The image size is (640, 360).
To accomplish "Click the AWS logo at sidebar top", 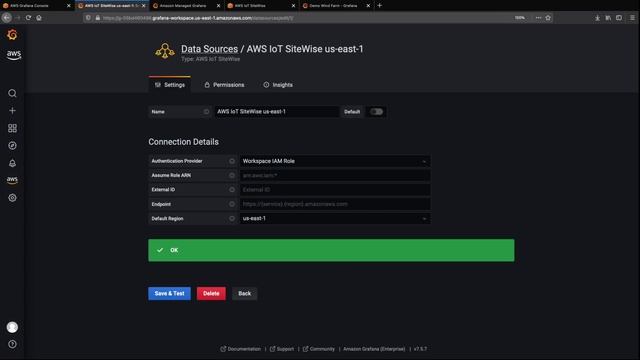I will coord(13,55).
